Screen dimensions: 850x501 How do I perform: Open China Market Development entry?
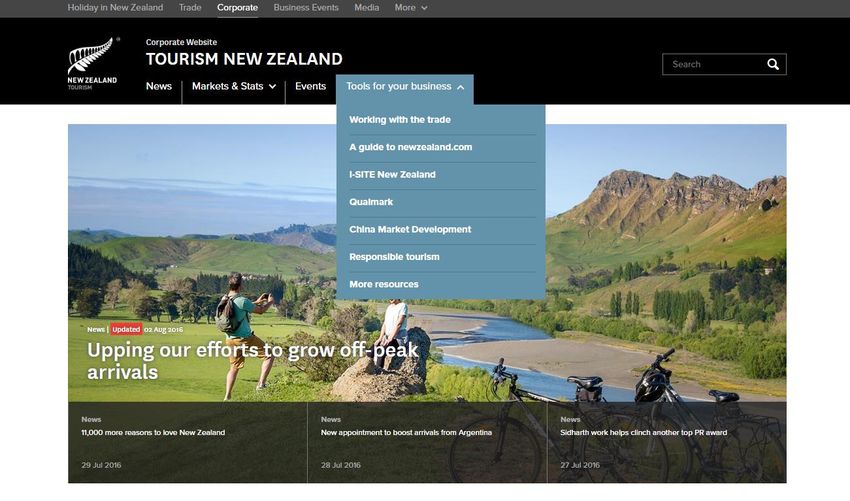[x=410, y=229]
